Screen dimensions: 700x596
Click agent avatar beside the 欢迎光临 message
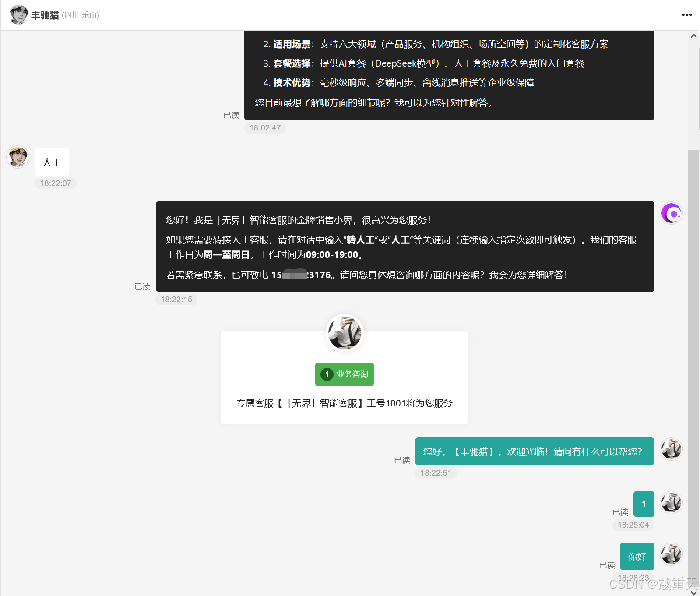(671, 449)
